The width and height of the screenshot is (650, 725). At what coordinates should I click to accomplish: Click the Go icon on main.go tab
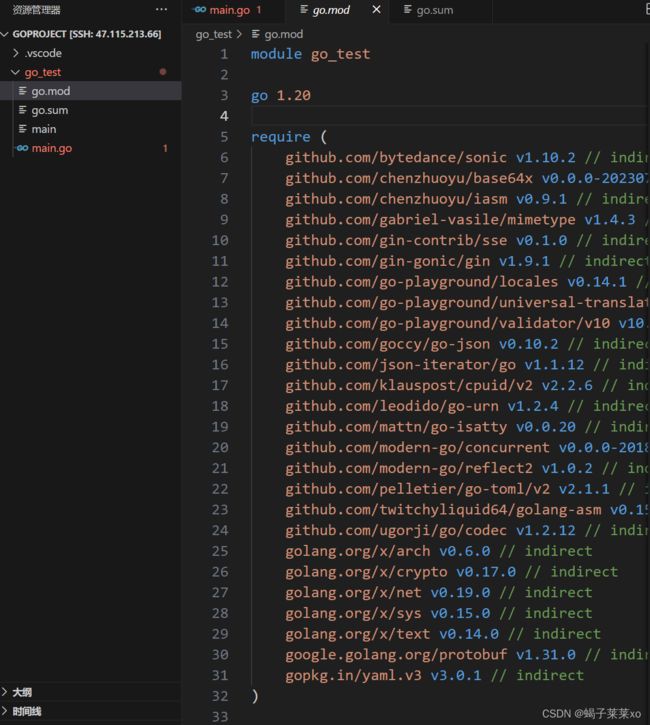200,9
